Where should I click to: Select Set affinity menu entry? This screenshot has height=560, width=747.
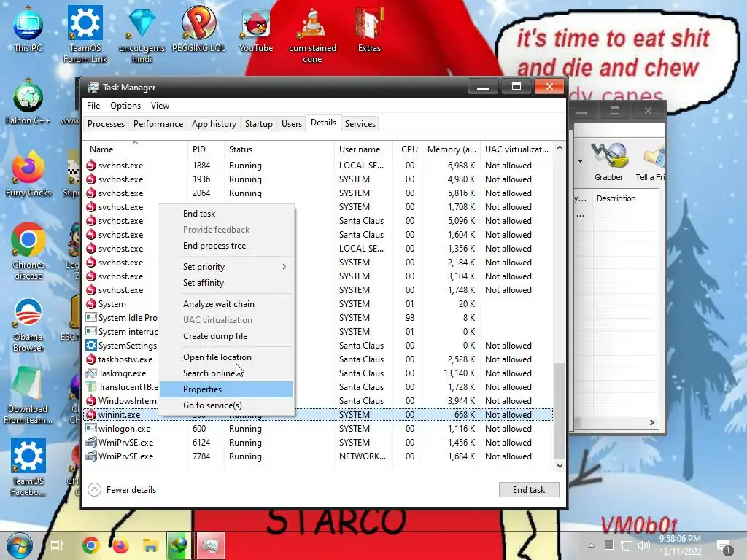coord(226,283)
